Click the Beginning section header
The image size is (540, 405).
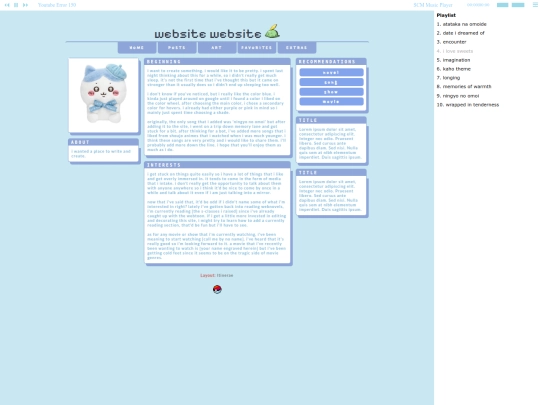pyautogui.click(x=217, y=62)
